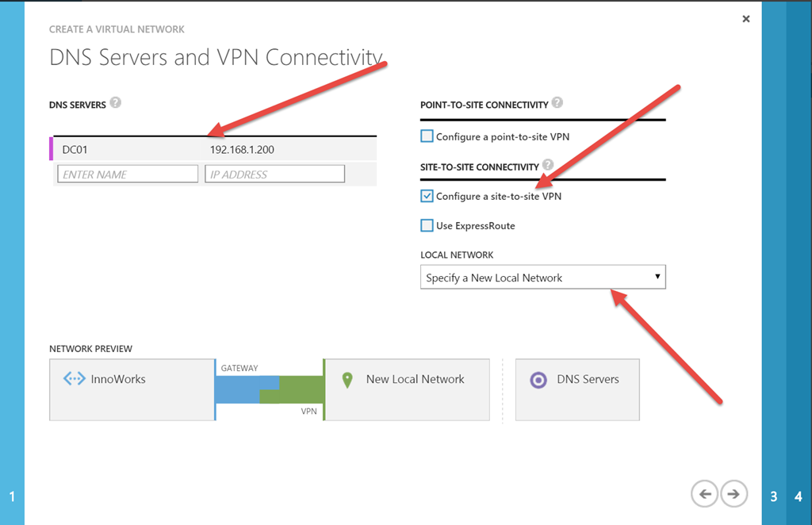Click the IP ADDRESS field
The width and height of the screenshot is (812, 525).
(274, 174)
